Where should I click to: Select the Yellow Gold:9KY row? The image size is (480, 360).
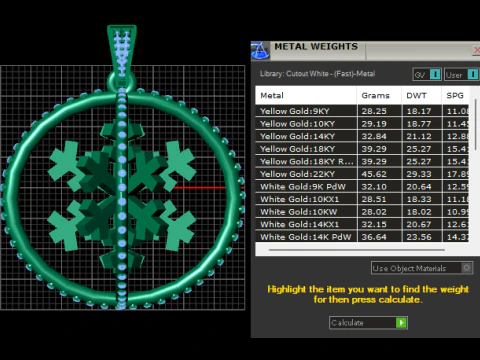click(362, 111)
